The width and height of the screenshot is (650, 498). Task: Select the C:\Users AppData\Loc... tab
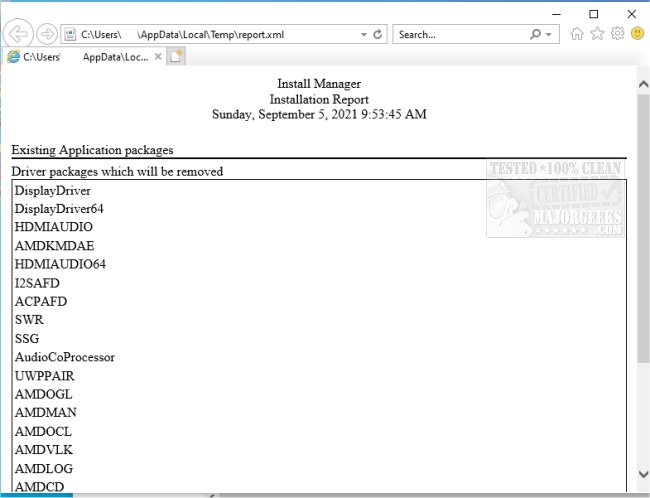point(85,57)
